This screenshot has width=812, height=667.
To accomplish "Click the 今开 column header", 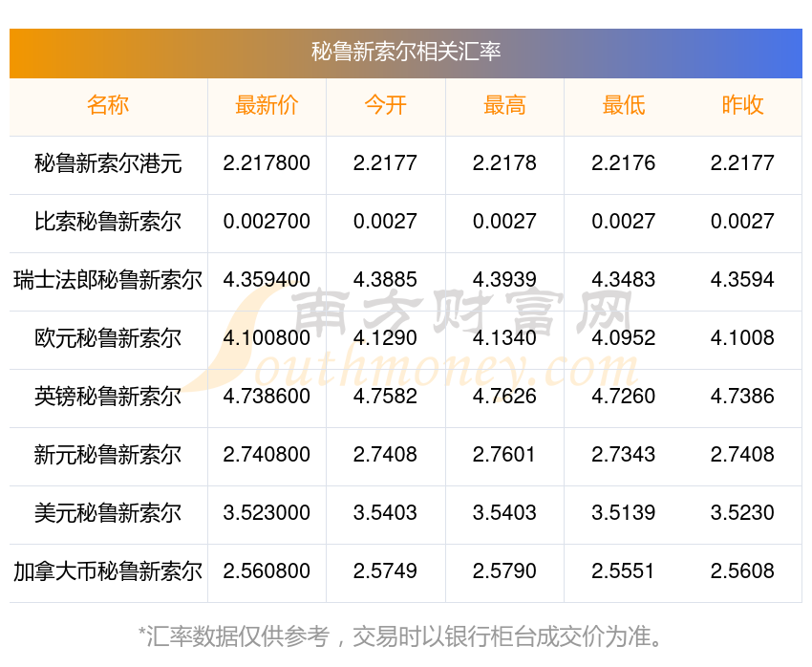I will coord(385,105).
